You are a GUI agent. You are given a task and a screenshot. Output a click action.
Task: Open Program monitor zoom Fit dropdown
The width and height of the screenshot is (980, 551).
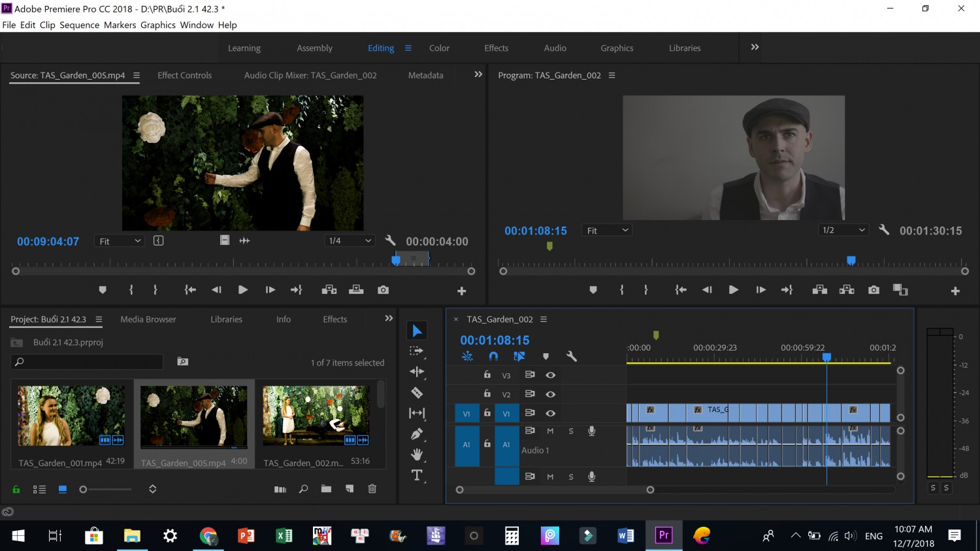click(x=607, y=230)
